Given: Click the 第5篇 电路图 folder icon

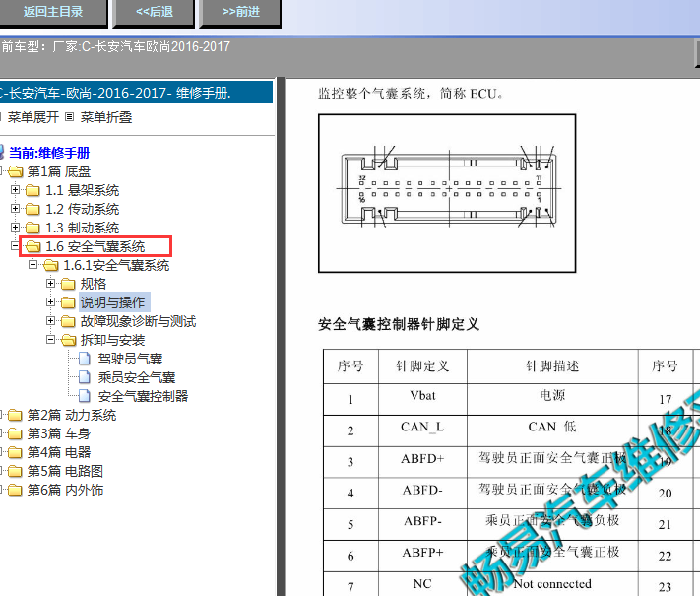Looking at the screenshot, I should 15,471.
